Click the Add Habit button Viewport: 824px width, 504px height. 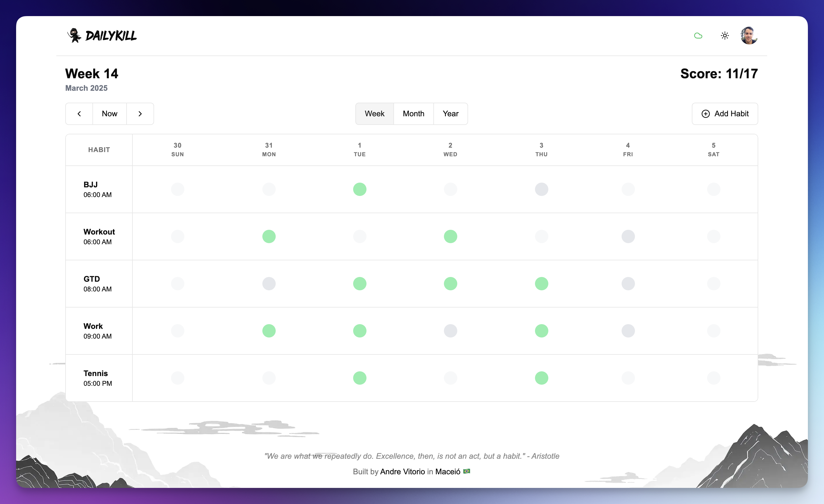pos(725,114)
